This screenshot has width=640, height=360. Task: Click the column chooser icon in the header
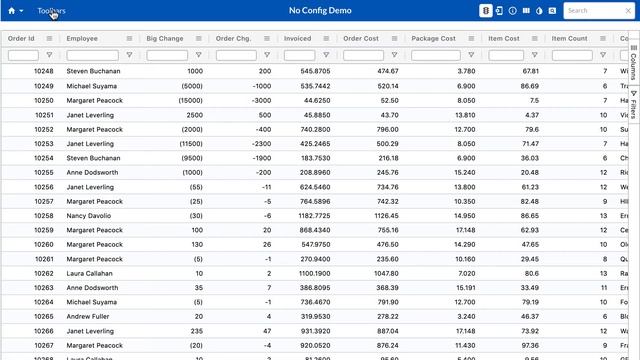(x=526, y=11)
